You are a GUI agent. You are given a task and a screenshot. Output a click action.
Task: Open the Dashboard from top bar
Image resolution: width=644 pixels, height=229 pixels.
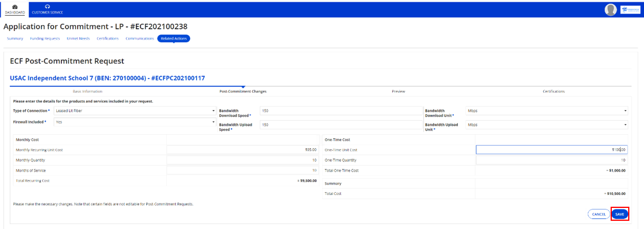[x=15, y=9]
